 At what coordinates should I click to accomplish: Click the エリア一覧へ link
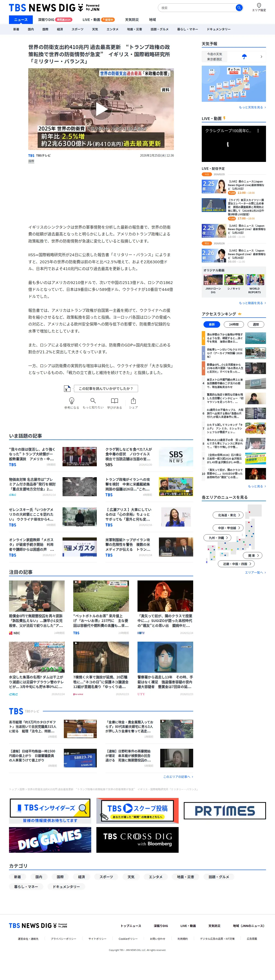click(x=255, y=573)
